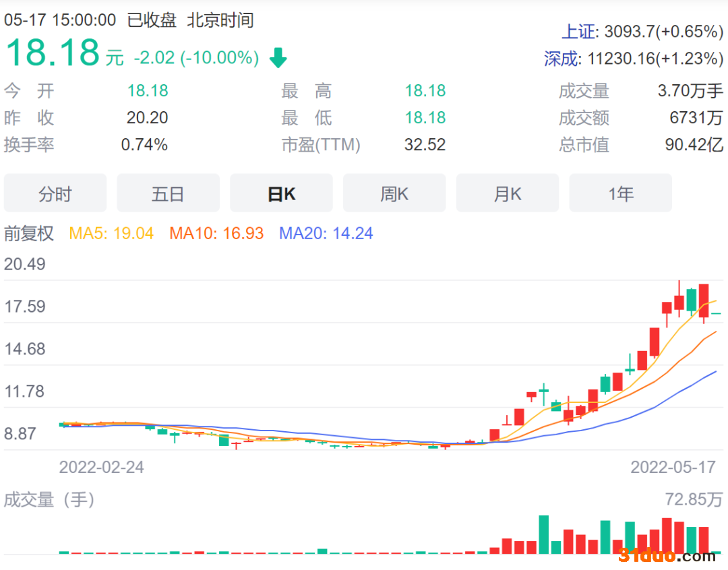Screen dimensions: 728x570
Task: Open the 深成 index link
Action: pyautogui.click(x=562, y=59)
